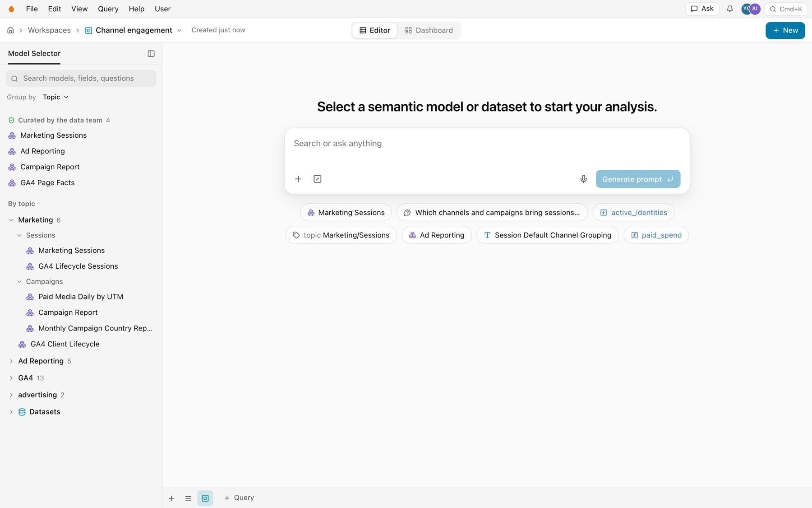Collapse the Marketing topic group

click(11, 220)
